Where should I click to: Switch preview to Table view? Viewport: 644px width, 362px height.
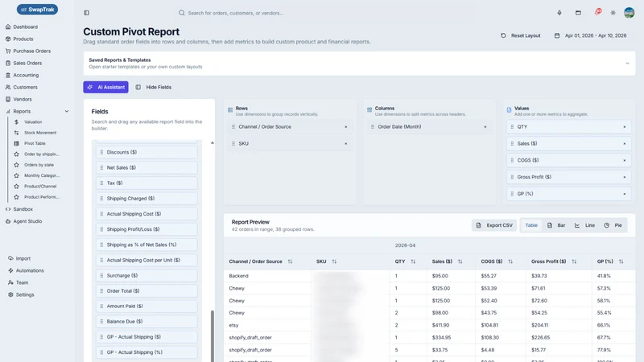click(x=531, y=225)
